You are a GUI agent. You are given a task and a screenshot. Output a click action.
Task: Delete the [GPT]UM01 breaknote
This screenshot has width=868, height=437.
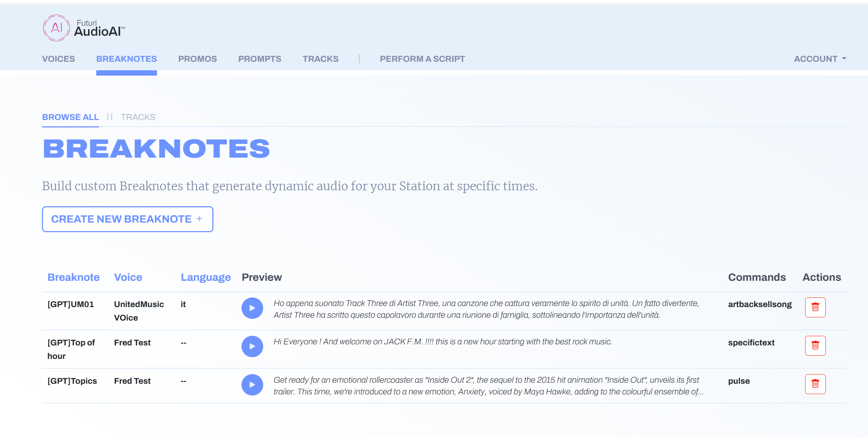815,307
